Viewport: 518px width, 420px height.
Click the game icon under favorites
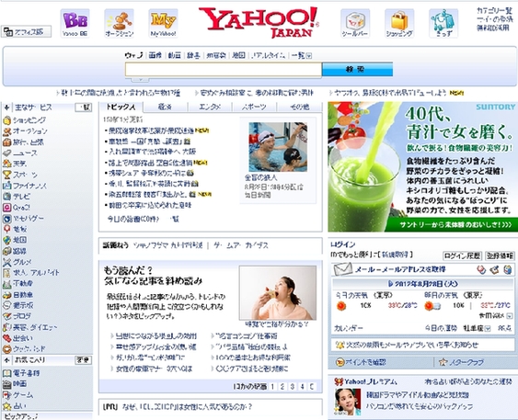tap(7, 395)
